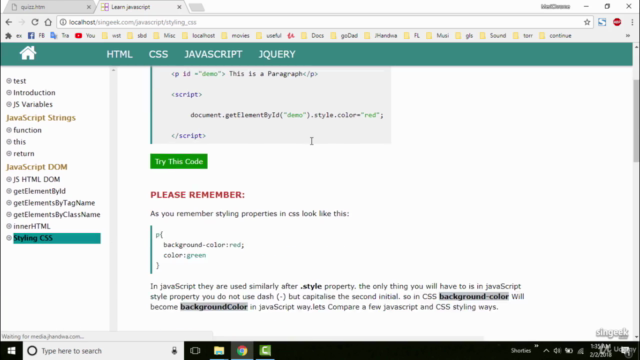Click the Cortana microphone icon
Screen dimensions: 640x360
[174, 351]
